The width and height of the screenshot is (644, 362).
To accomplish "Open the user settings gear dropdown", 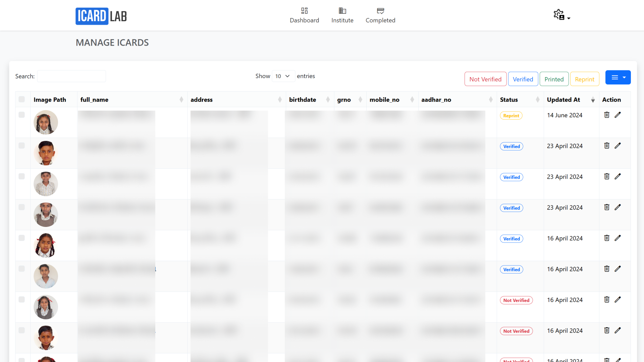I will pyautogui.click(x=562, y=15).
